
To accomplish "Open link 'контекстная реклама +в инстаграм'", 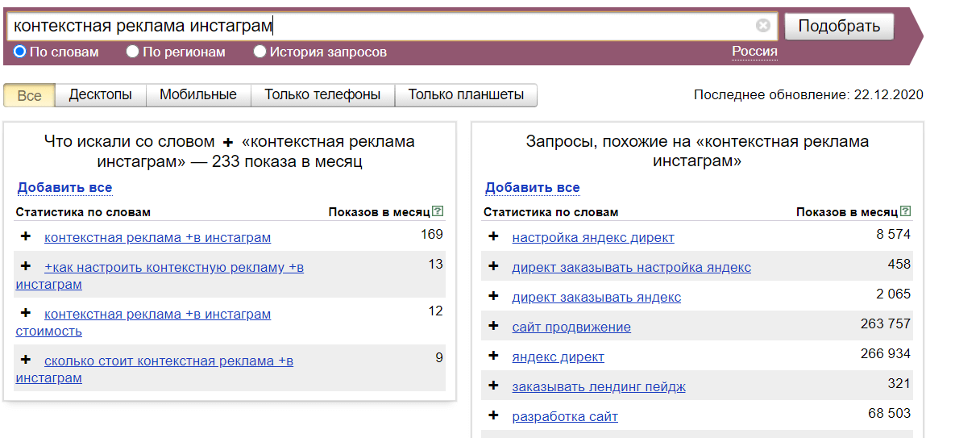I will (x=158, y=237).
